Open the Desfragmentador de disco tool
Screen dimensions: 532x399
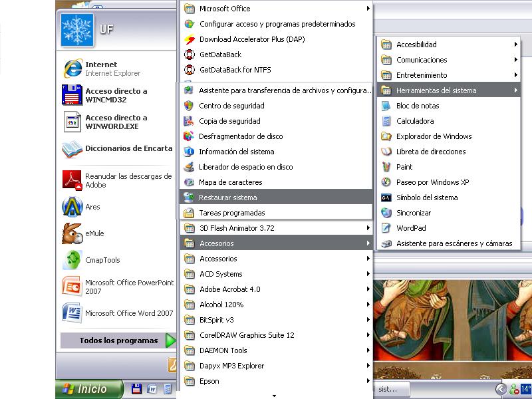coord(240,136)
